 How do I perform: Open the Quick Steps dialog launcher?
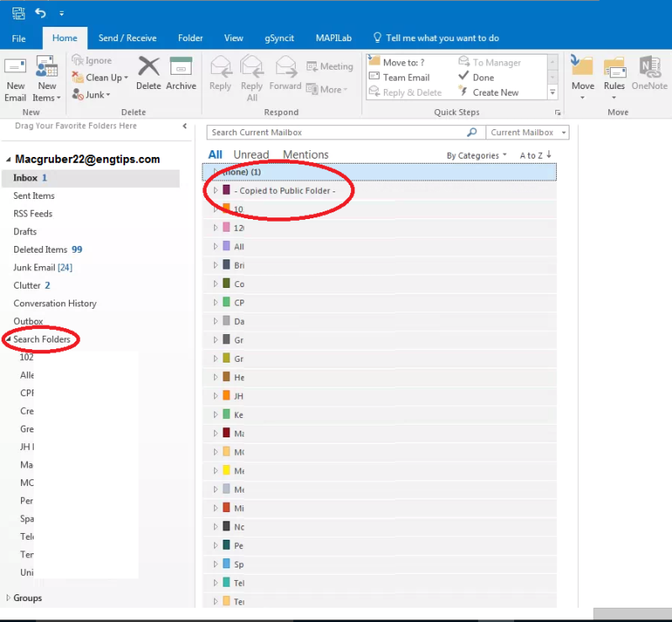tap(558, 112)
